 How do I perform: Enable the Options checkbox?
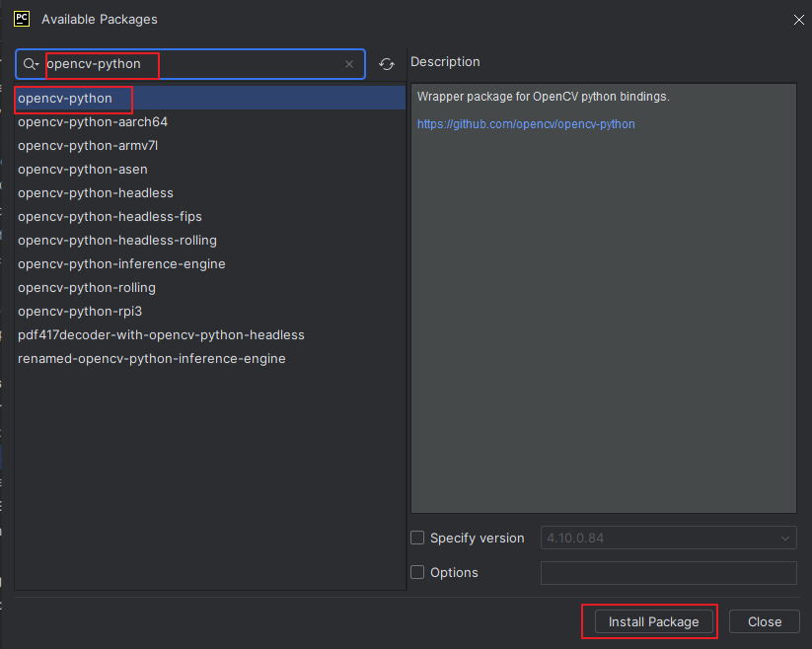pos(417,572)
